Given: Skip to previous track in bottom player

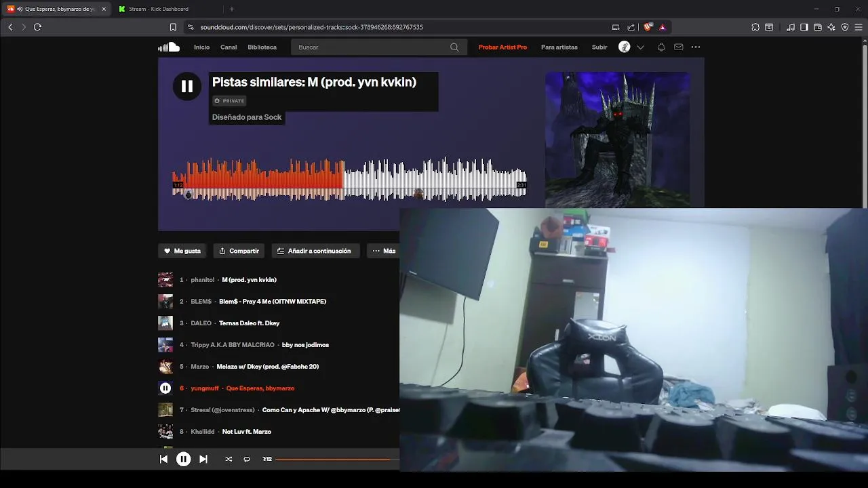Looking at the screenshot, I should coord(163,459).
